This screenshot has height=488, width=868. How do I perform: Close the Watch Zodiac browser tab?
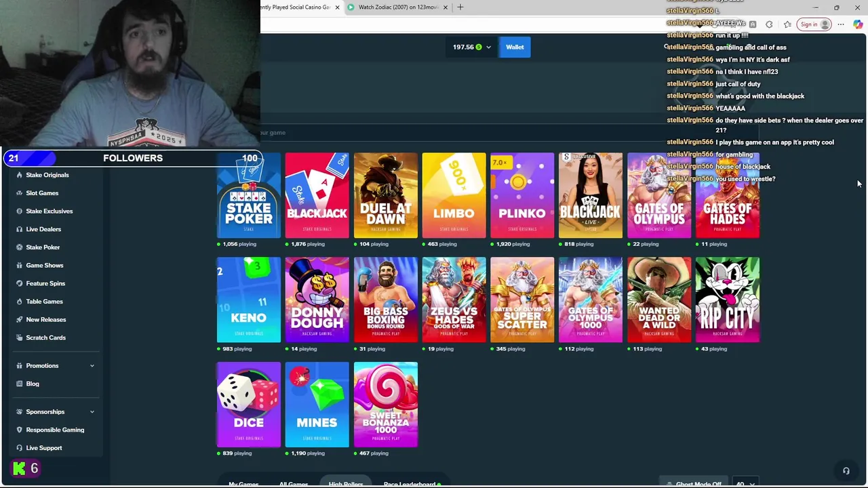click(446, 7)
